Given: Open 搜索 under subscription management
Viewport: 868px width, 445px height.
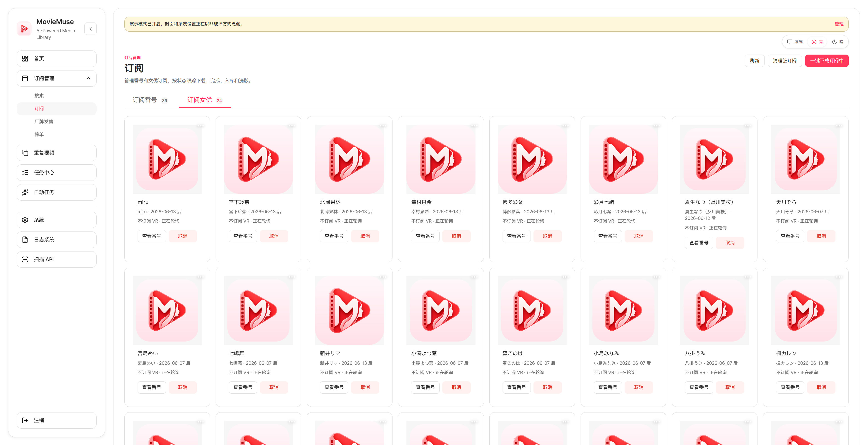Looking at the screenshot, I should [39, 96].
